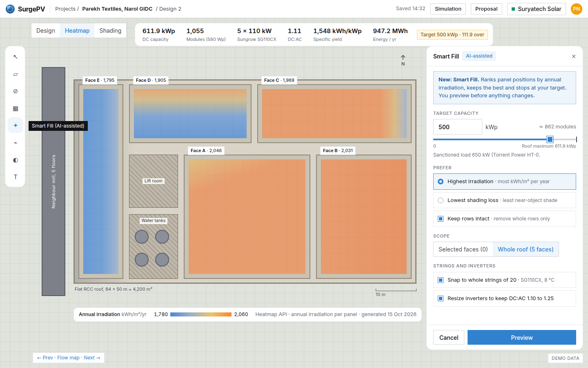Click the Preview button
The width and height of the screenshot is (588, 368).
(x=522, y=337)
